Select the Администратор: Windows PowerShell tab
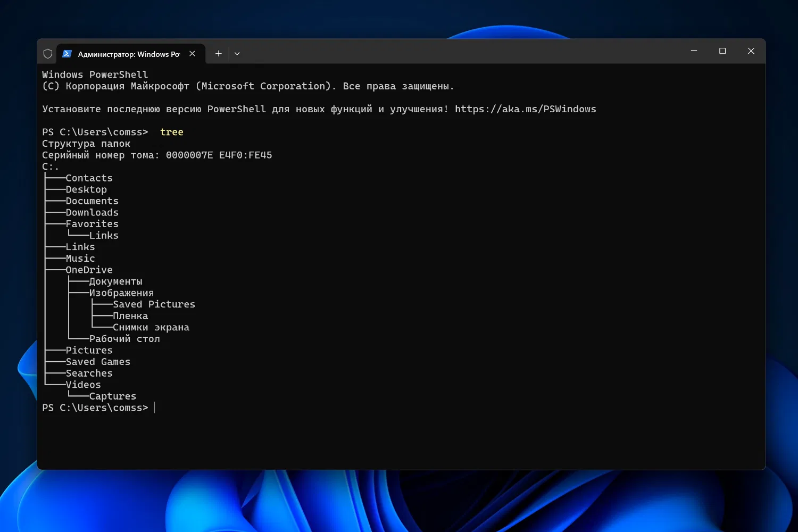The height and width of the screenshot is (532, 798). pyautogui.click(x=130, y=54)
